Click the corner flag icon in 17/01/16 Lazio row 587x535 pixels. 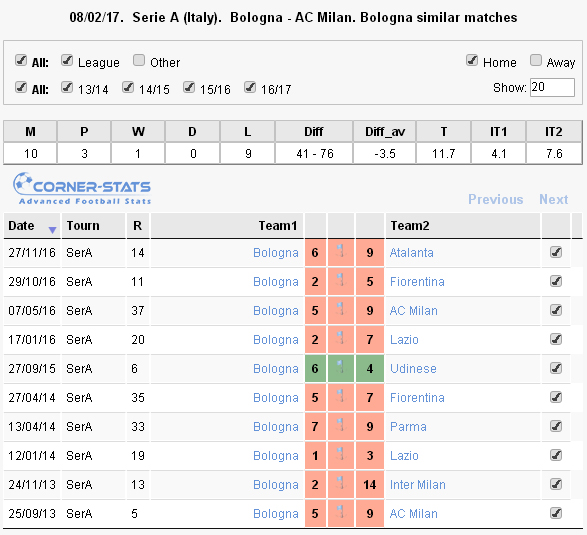(340, 337)
